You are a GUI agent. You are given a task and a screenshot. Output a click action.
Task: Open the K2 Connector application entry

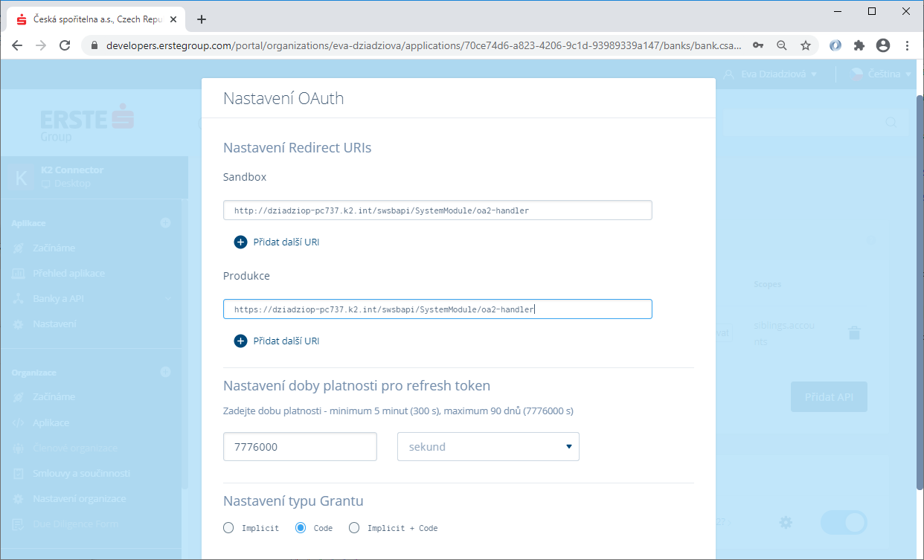pyautogui.click(x=94, y=176)
